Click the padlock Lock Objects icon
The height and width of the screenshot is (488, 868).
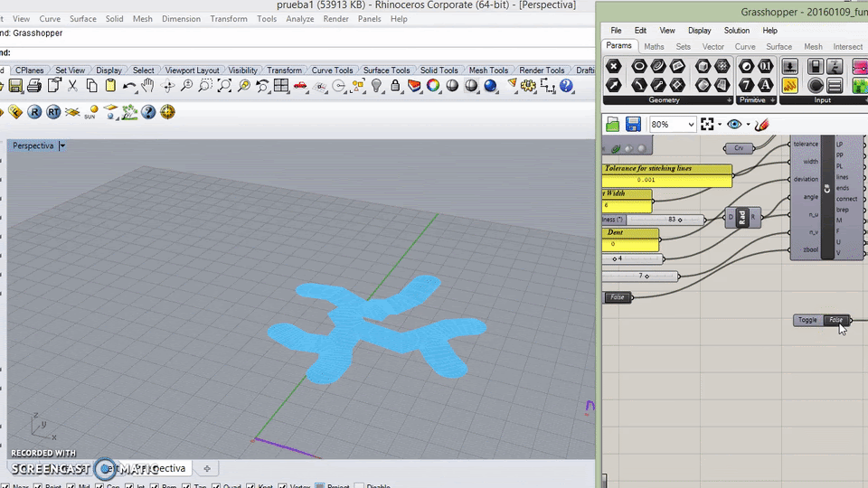tap(395, 86)
